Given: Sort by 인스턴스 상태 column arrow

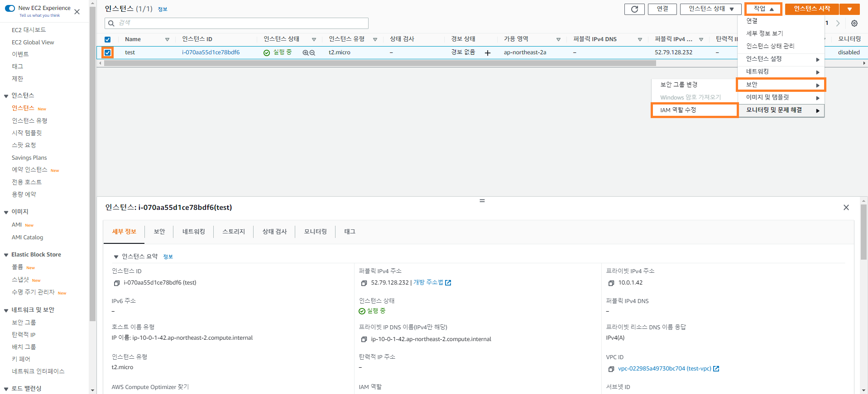Looking at the screenshot, I should click(314, 40).
